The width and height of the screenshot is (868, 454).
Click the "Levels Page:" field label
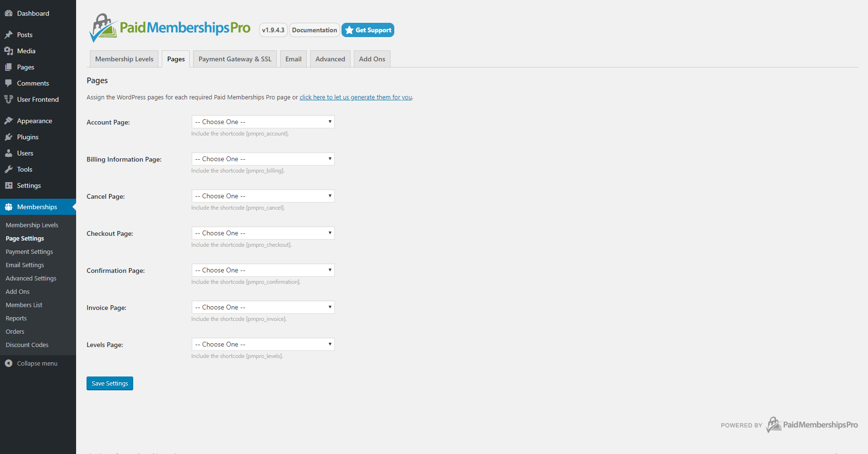coord(105,345)
